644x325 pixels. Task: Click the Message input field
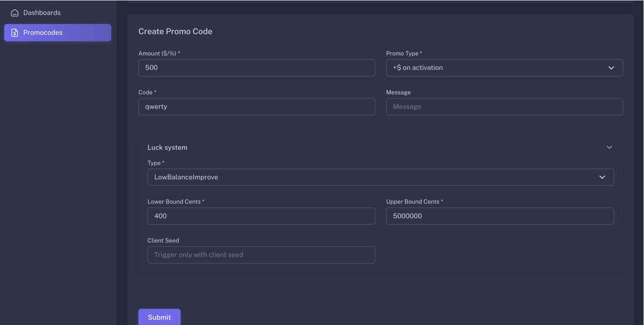click(504, 107)
